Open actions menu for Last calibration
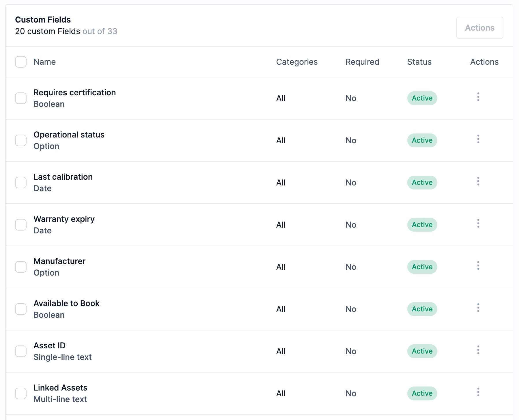519x420 pixels. pos(478,182)
